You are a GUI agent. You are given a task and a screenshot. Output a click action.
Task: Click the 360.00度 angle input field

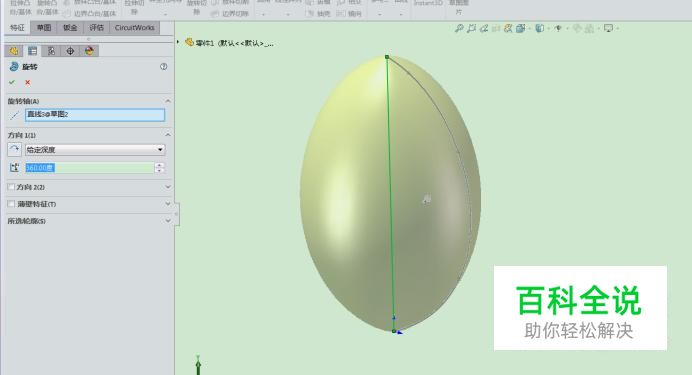89,168
